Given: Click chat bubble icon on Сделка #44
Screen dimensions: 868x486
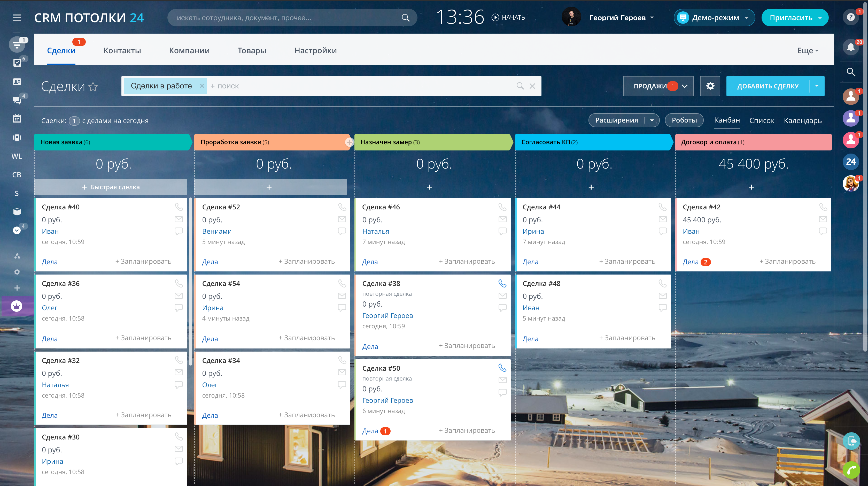Looking at the screenshot, I should 662,231.
